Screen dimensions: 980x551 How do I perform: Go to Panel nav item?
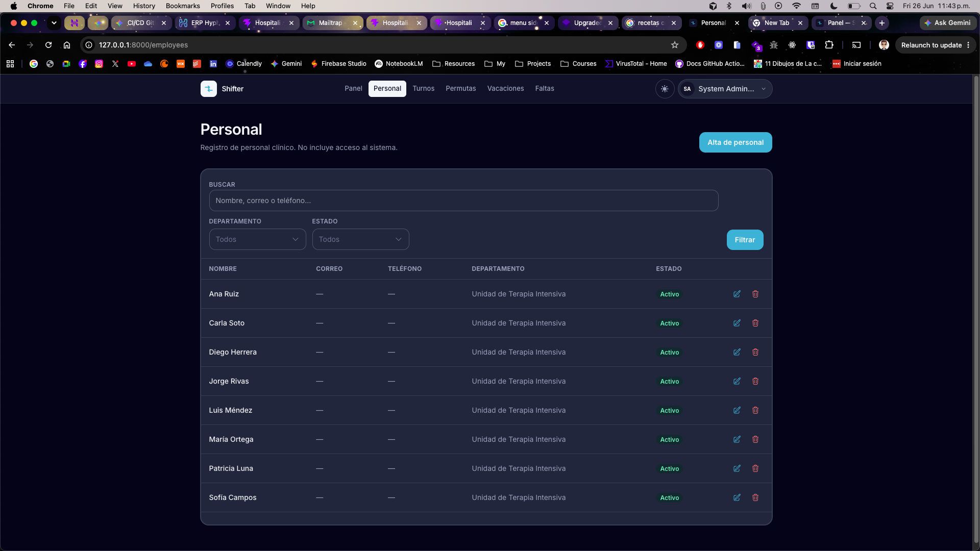(353, 89)
